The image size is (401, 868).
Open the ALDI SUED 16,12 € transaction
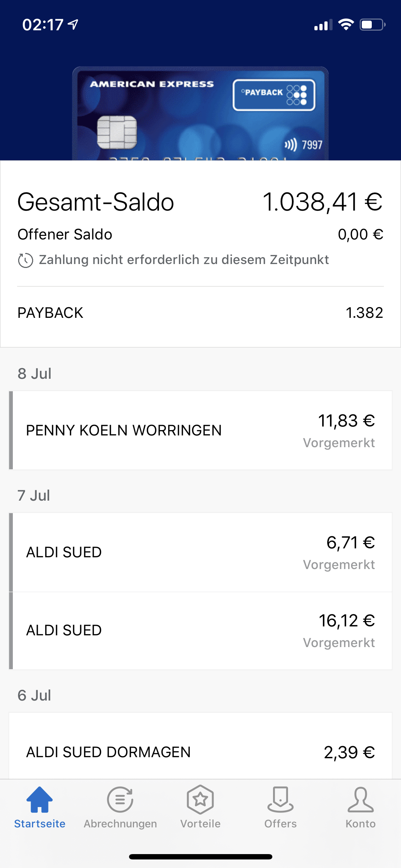pyautogui.click(x=200, y=630)
